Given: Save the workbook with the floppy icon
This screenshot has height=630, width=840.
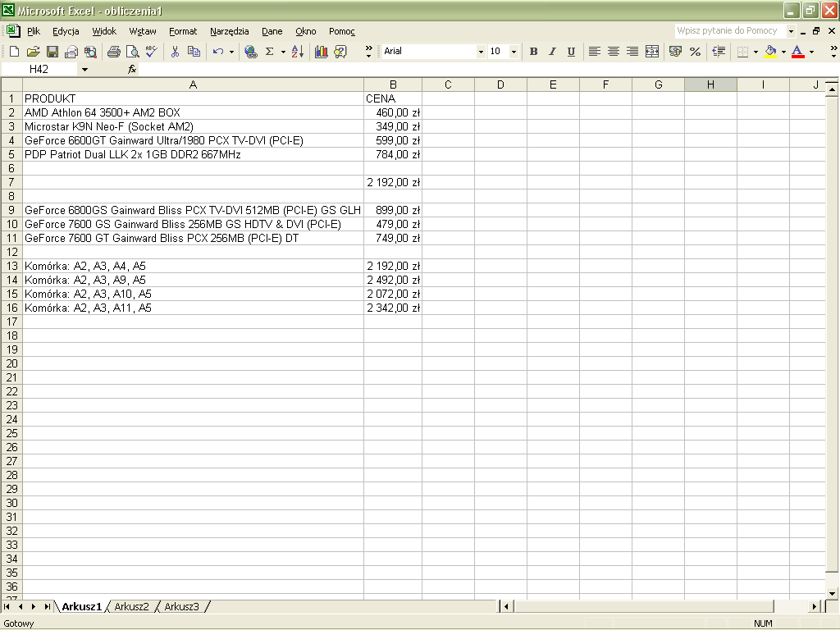Looking at the screenshot, I should 52,52.
